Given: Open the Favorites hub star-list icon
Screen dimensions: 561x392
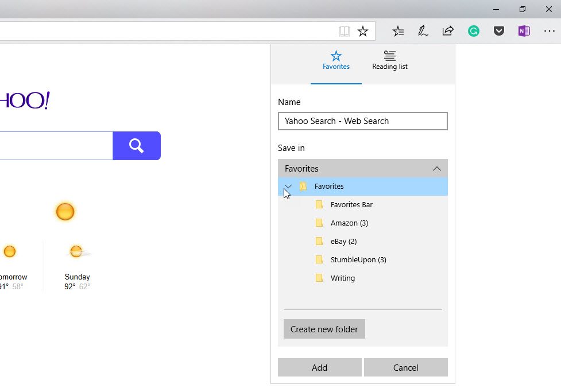Looking at the screenshot, I should pyautogui.click(x=398, y=32).
